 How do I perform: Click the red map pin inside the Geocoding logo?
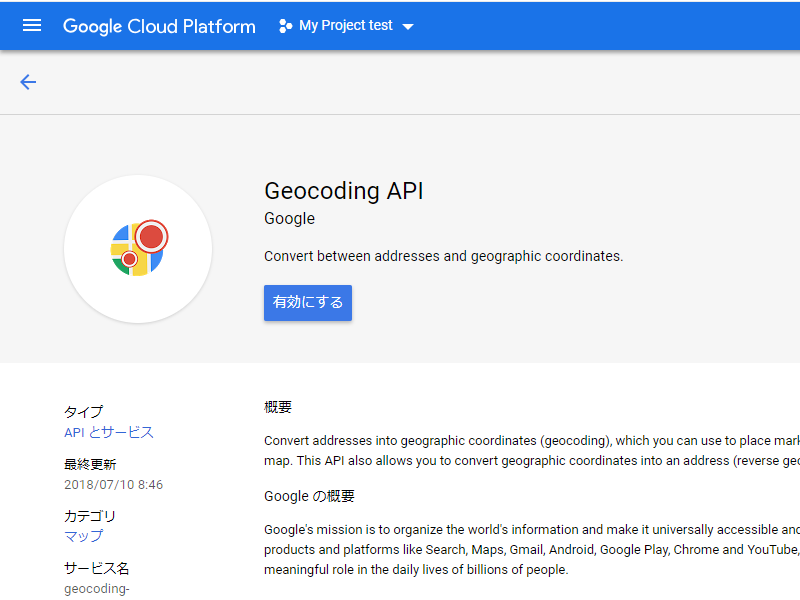(x=152, y=238)
